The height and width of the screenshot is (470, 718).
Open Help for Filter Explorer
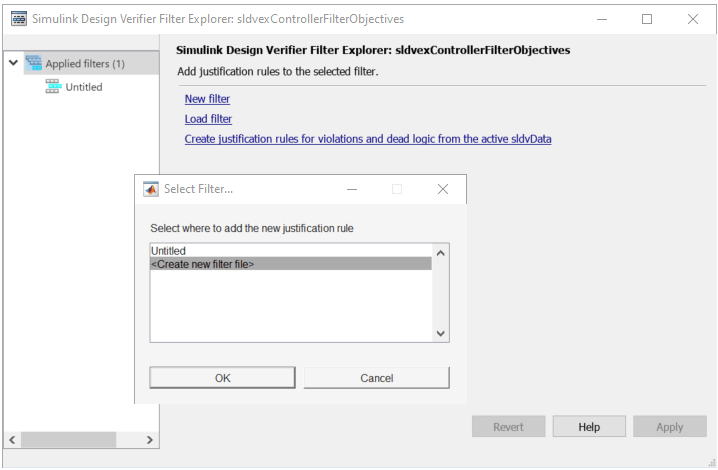(x=589, y=427)
